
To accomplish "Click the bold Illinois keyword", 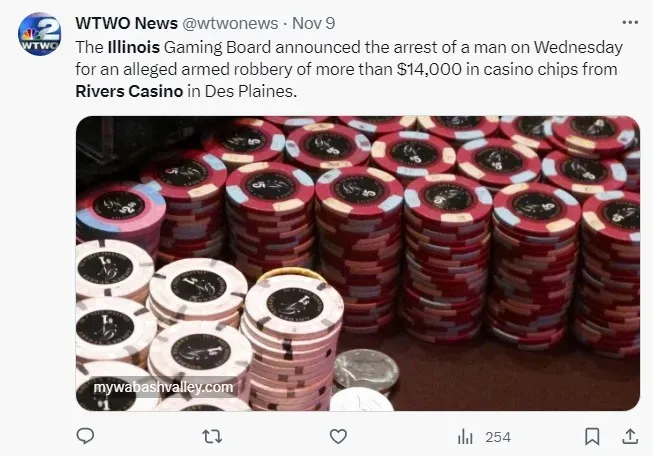I will pos(134,47).
